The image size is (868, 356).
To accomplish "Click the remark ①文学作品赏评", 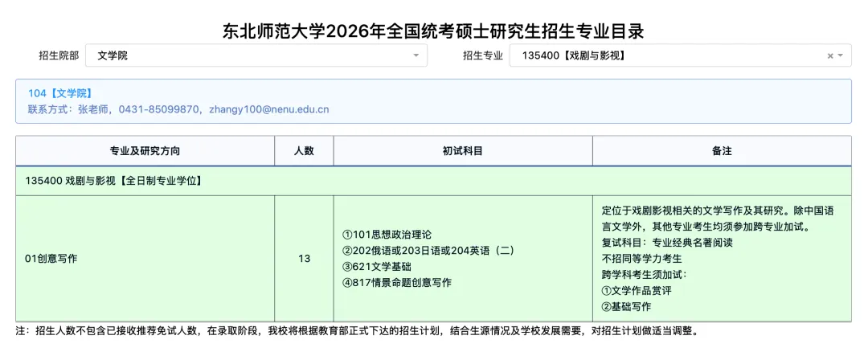I will tap(637, 291).
